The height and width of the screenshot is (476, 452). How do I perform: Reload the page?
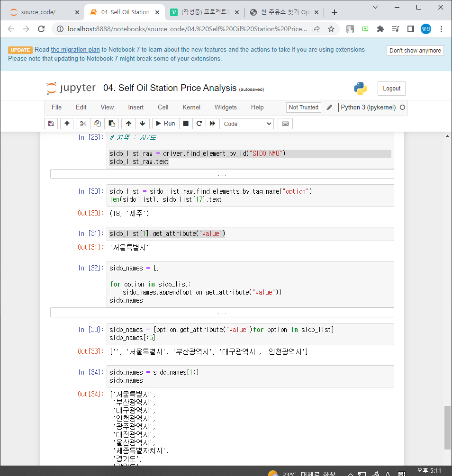(x=41, y=29)
